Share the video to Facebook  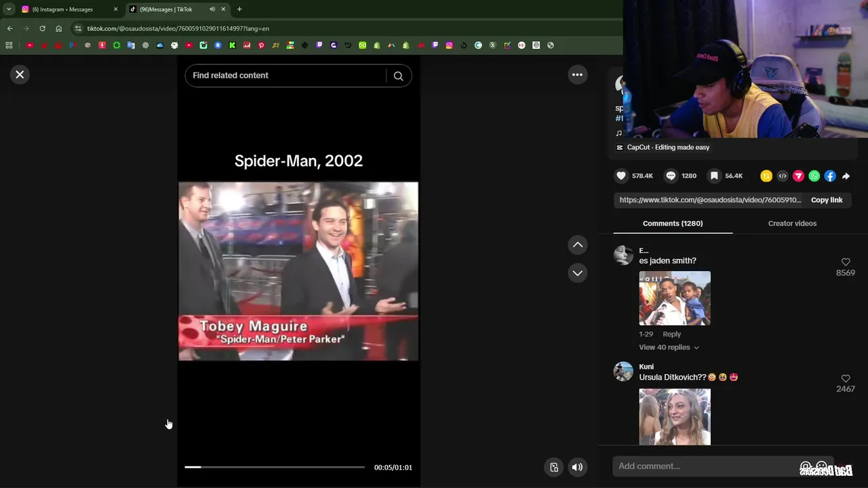(x=830, y=176)
